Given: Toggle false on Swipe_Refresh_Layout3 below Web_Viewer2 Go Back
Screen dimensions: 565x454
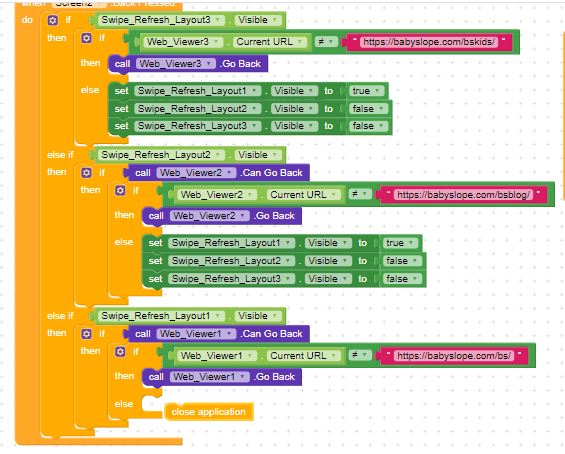Looking at the screenshot, I should (402, 279).
